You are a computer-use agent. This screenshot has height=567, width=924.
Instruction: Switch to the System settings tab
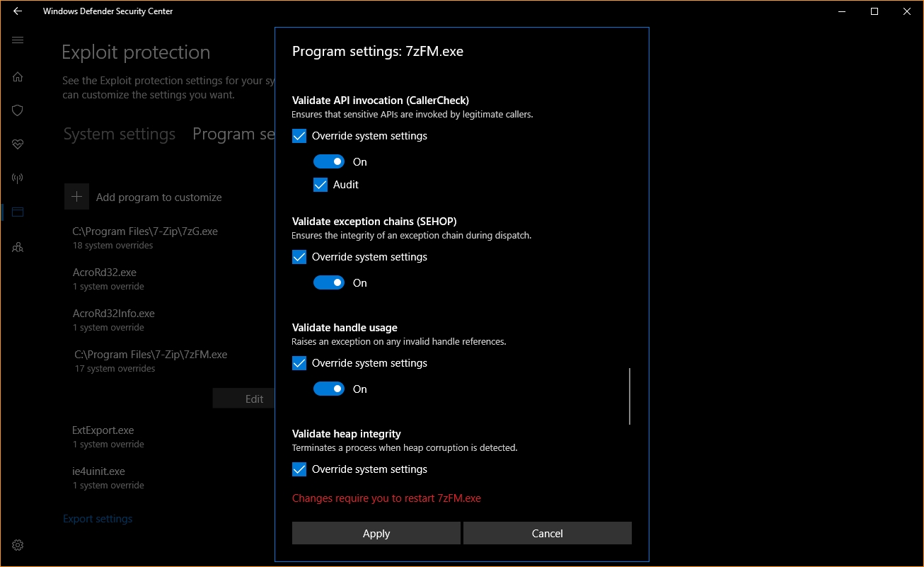tap(120, 134)
